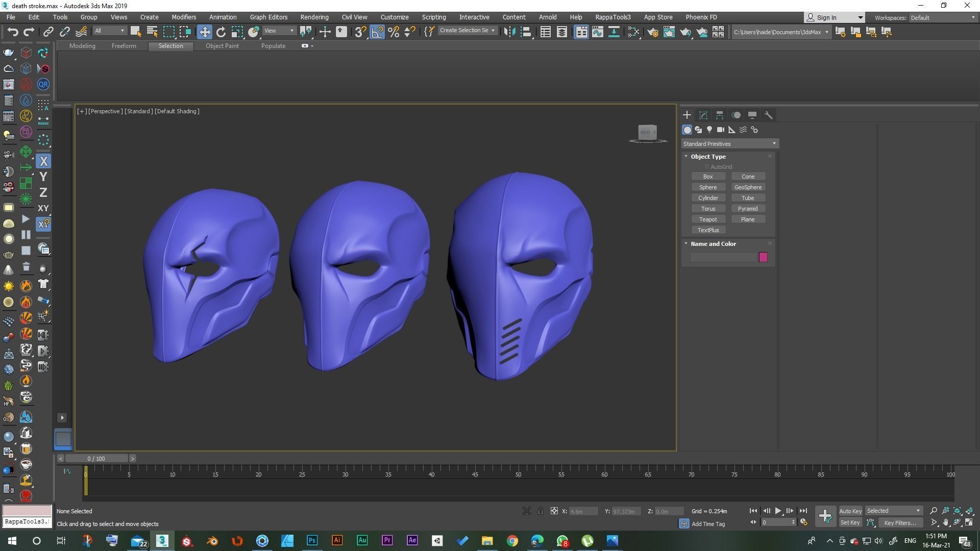Toggle the selection lock padlock

point(540,511)
